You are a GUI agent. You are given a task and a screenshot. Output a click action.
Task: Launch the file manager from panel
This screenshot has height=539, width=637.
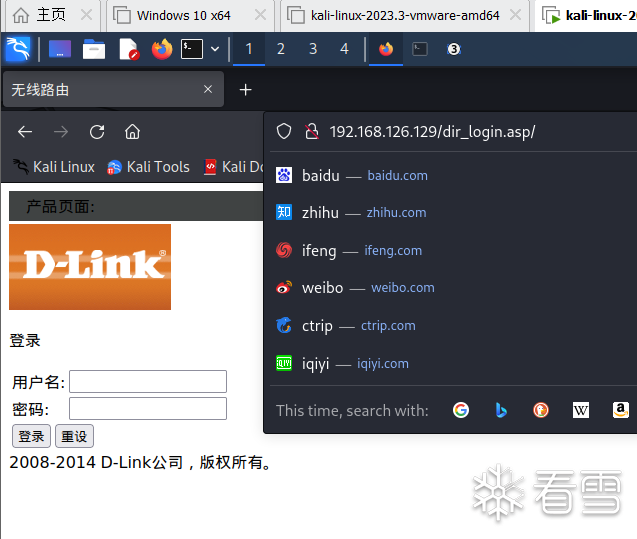pos(94,49)
